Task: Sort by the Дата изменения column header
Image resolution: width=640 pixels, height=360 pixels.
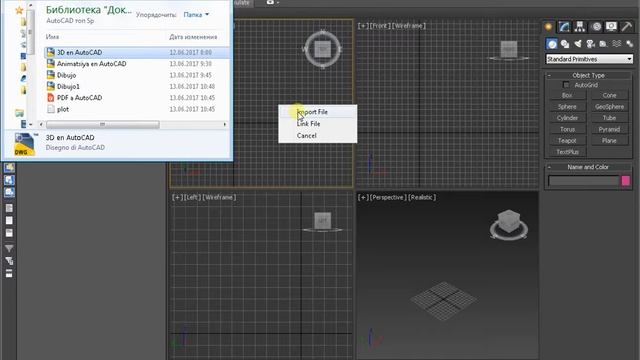Action: [193, 37]
